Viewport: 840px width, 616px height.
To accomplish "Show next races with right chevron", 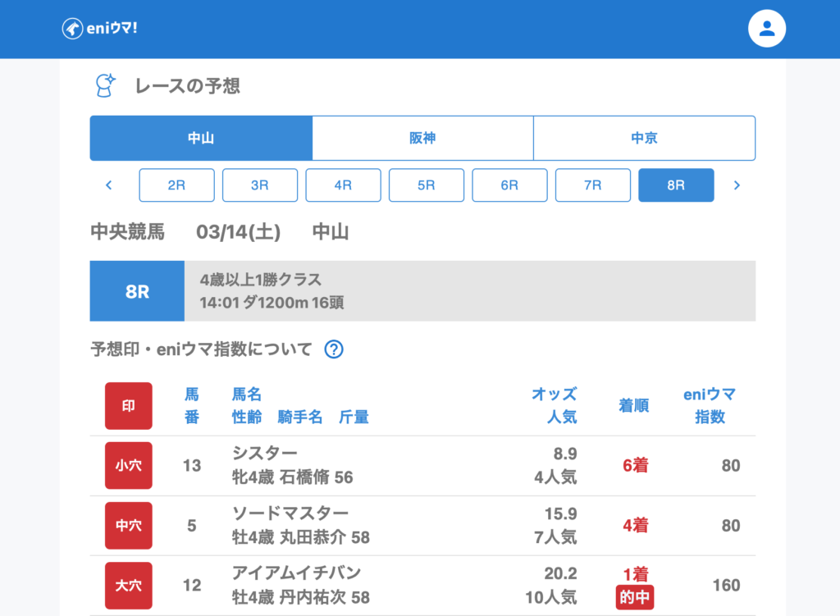I will pyautogui.click(x=736, y=185).
